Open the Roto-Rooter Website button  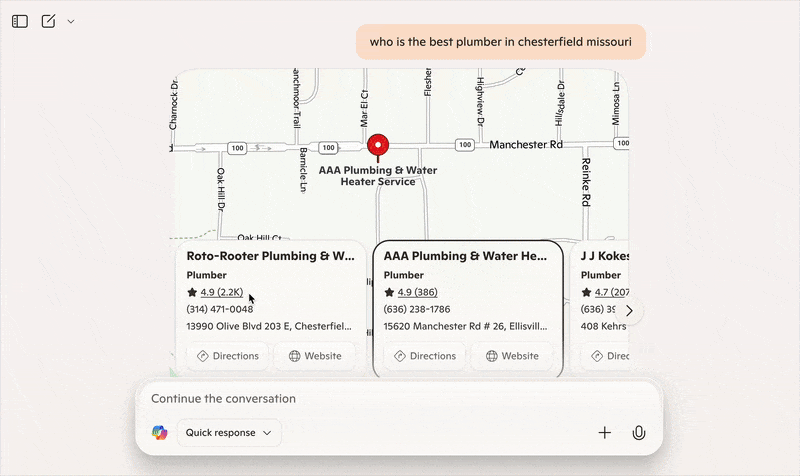(x=315, y=356)
